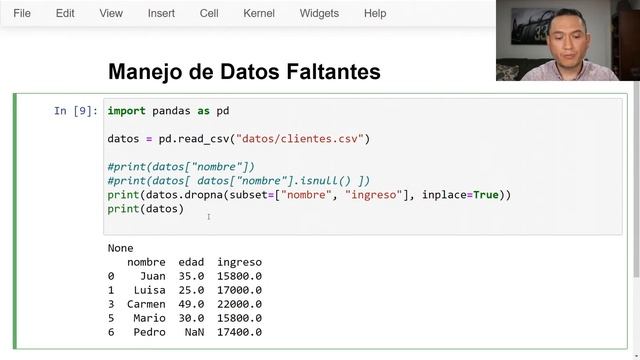Open the Help menu

tap(375, 13)
